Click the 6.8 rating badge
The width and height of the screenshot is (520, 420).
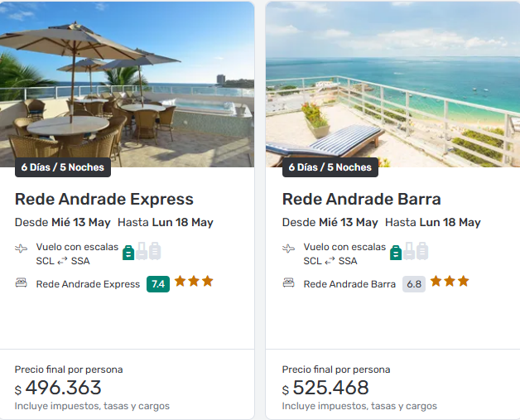click(414, 284)
